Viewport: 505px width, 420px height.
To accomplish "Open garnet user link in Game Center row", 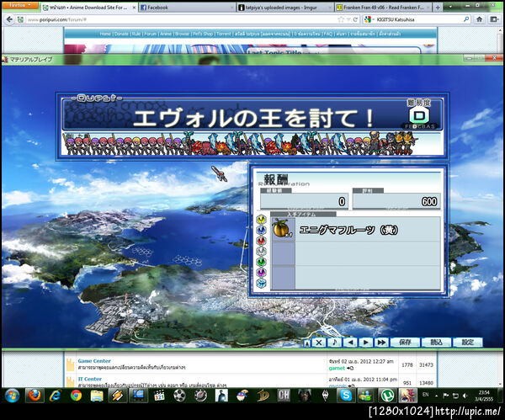I will 337,368.
